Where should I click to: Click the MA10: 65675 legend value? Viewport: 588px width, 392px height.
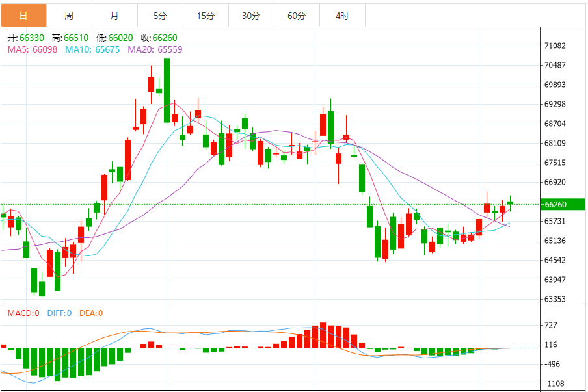point(92,49)
